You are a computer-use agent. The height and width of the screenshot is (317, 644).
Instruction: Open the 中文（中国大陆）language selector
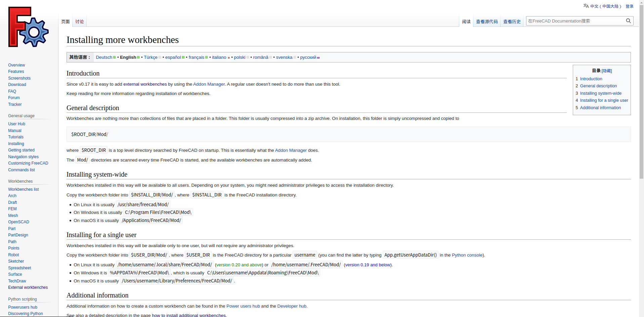click(606, 6)
